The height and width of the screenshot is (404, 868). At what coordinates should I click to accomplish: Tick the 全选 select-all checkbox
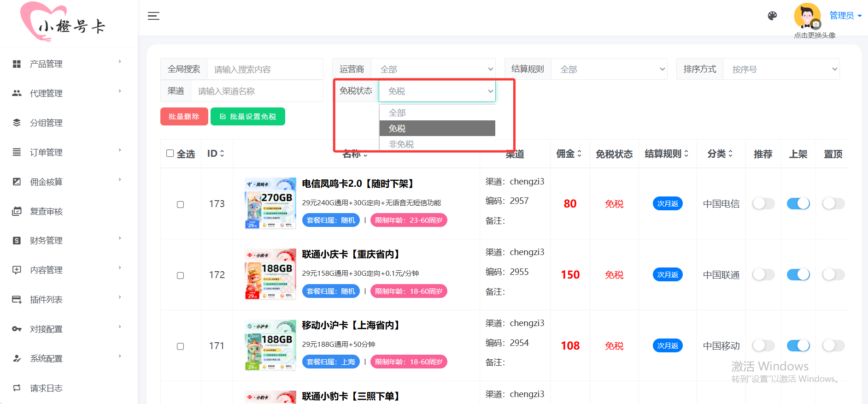pyautogui.click(x=170, y=153)
